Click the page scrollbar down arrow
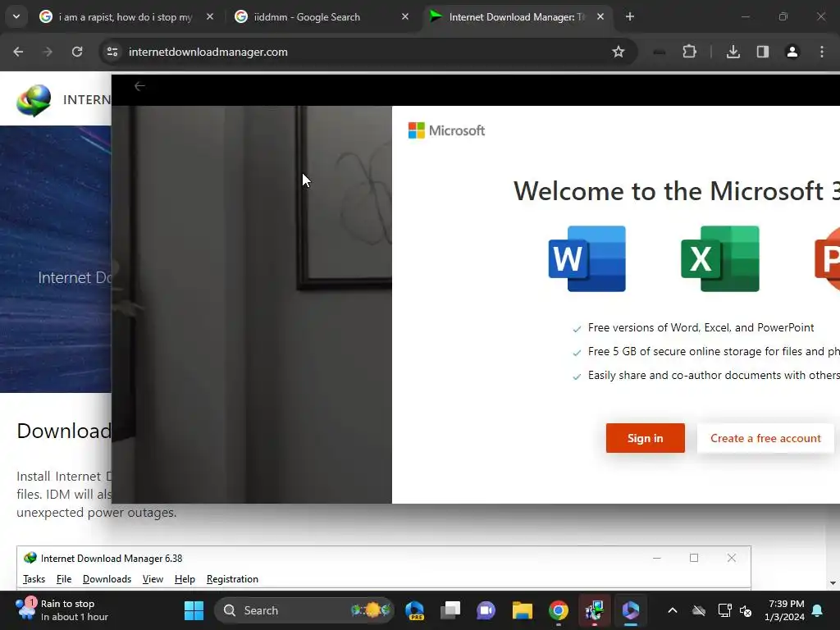Screen dimensions: 840x630 tap(833, 583)
